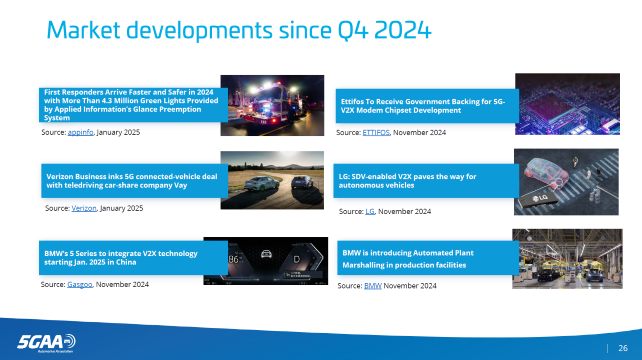Select the purple chipset image

click(567, 104)
